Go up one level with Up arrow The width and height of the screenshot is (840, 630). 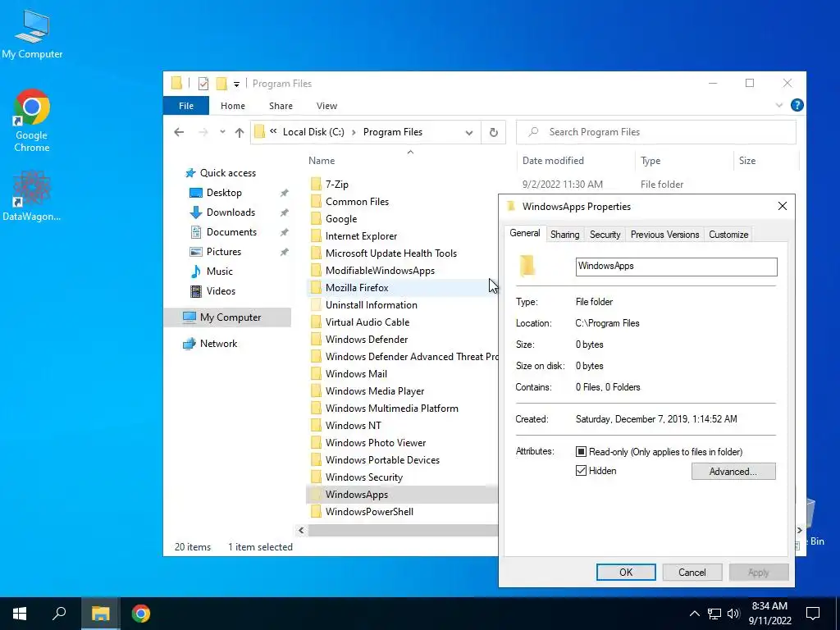tap(240, 132)
